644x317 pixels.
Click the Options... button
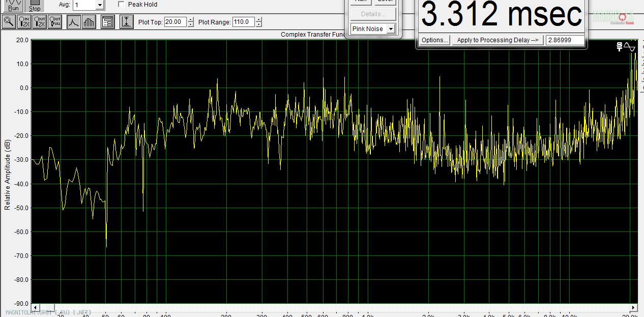[x=434, y=40]
